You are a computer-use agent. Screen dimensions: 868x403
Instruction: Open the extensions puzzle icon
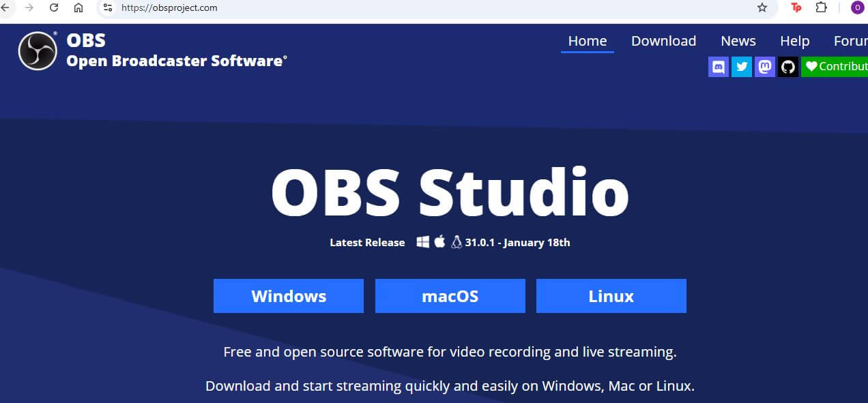pos(822,8)
